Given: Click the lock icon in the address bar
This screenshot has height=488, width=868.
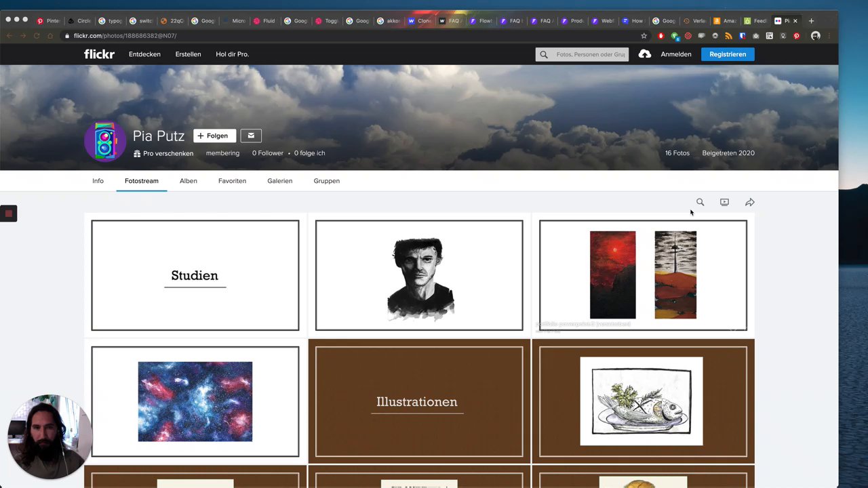Looking at the screenshot, I should tap(67, 36).
